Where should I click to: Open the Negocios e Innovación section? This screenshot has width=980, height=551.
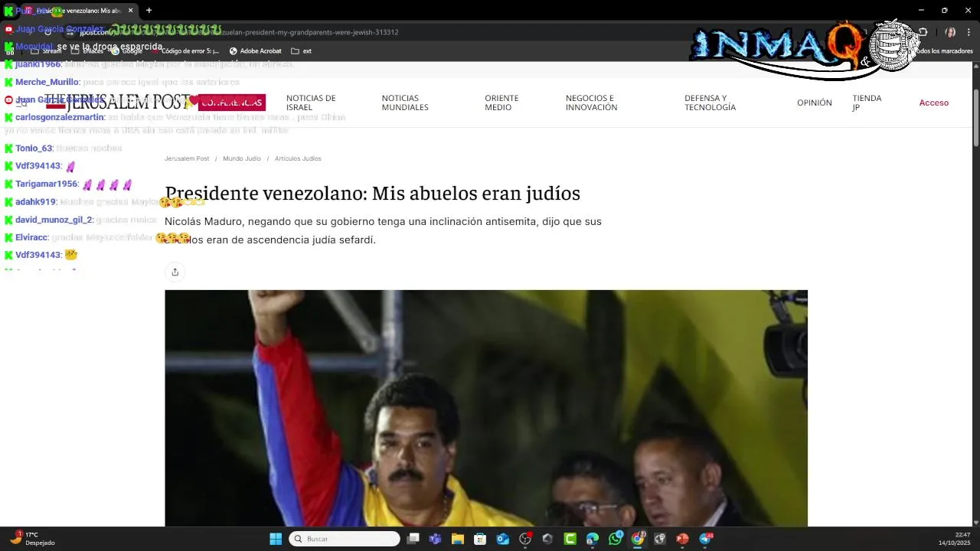(591, 103)
